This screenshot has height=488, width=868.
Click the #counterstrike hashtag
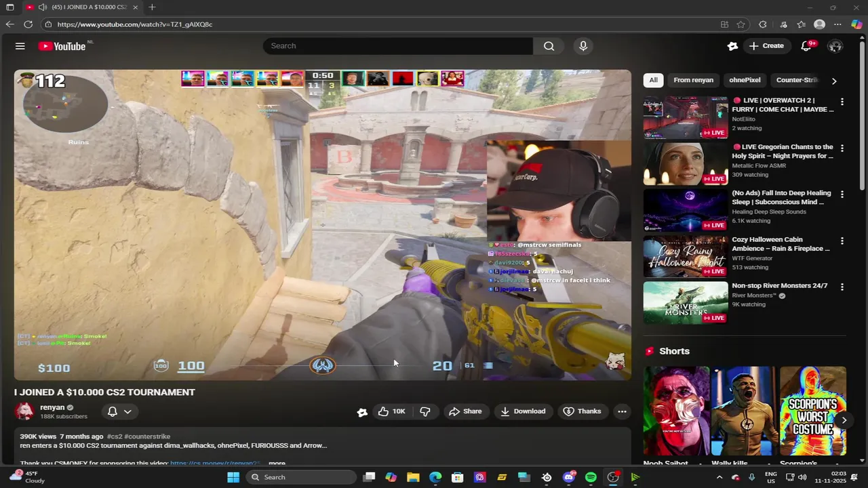(147, 436)
